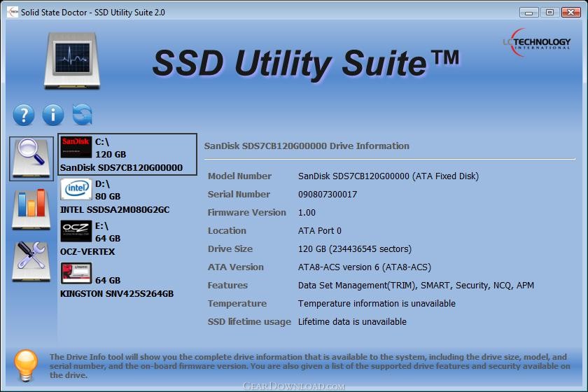Screen dimensions: 588x392
Task: Click the SSD lifetime usage label
Action: pos(249,322)
